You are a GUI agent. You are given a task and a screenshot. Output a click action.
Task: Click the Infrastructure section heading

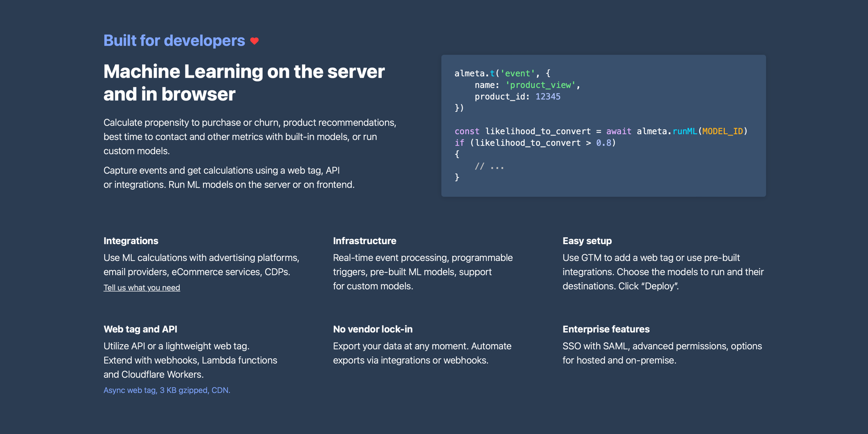coord(364,241)
